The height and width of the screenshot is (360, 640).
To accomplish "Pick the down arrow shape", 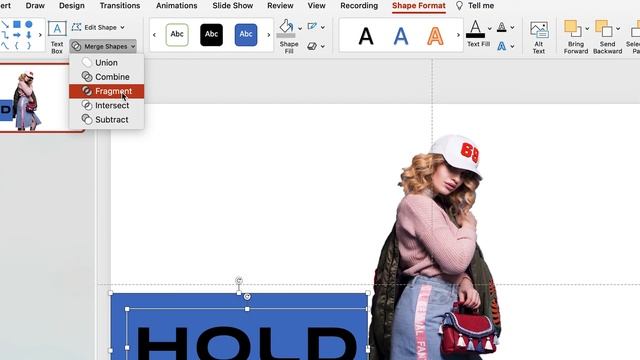I will pos(29,35).
